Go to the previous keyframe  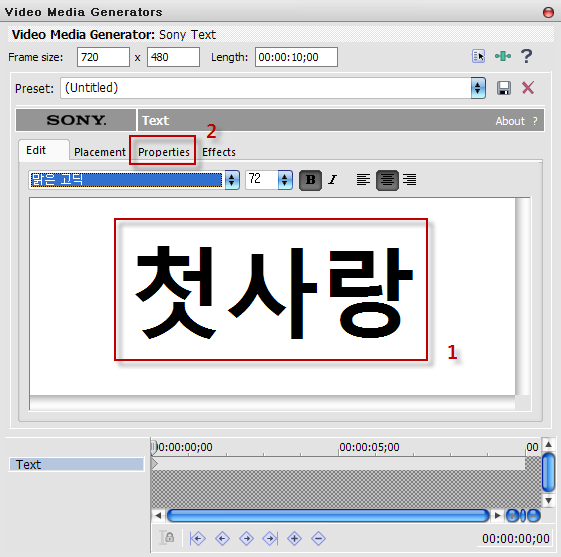pos(222,538)
